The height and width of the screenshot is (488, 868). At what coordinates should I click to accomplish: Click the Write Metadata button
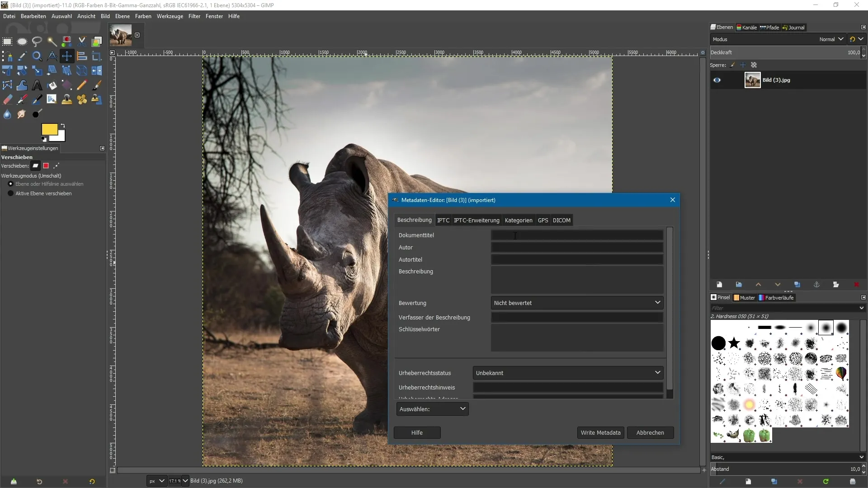click(600, 433)
